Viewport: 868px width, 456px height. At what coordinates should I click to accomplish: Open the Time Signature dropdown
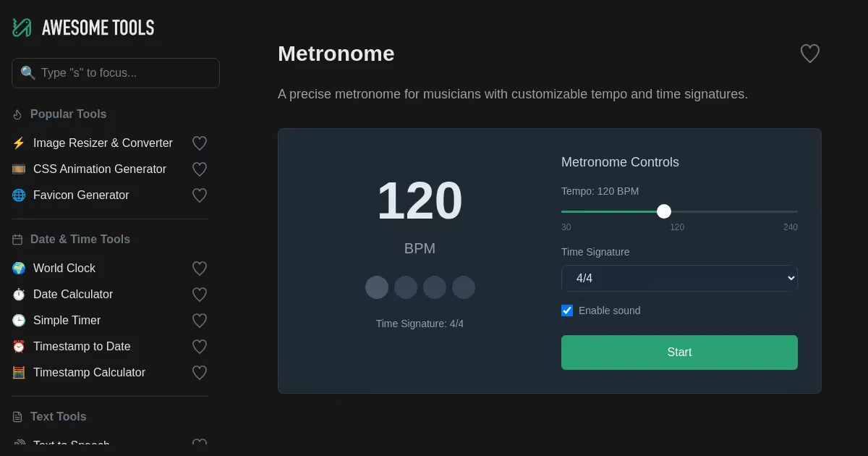[x=679, y=278]
